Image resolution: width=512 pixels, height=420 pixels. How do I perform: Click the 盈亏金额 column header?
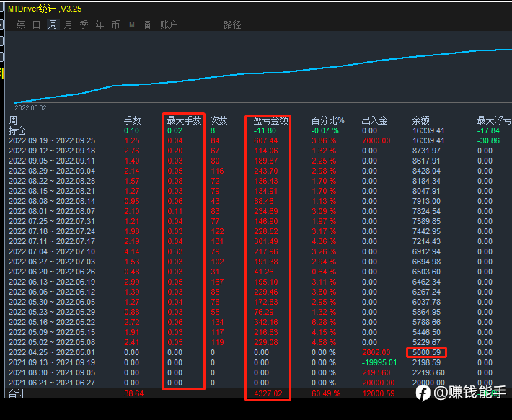tap(270, 120)
